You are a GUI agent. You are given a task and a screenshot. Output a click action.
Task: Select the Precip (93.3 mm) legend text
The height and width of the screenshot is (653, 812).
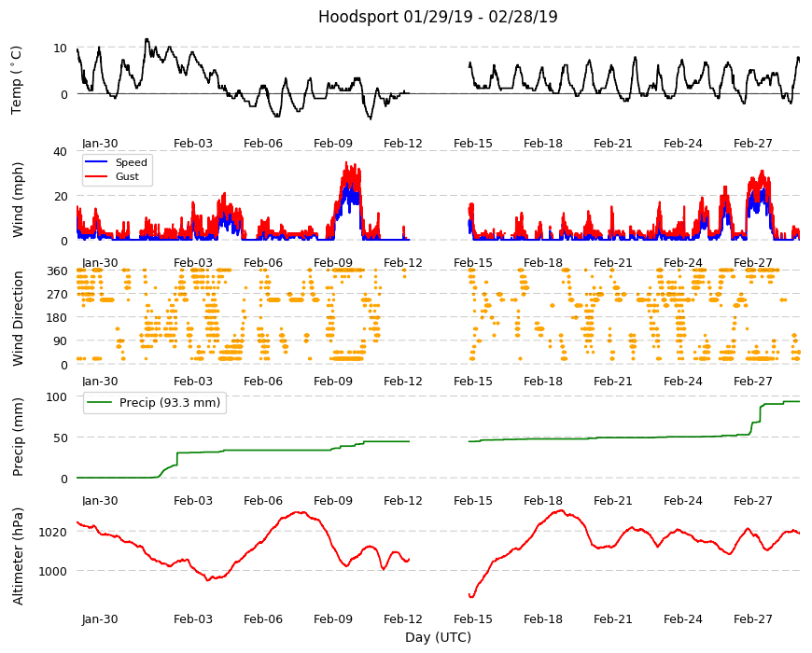[170, 403]
